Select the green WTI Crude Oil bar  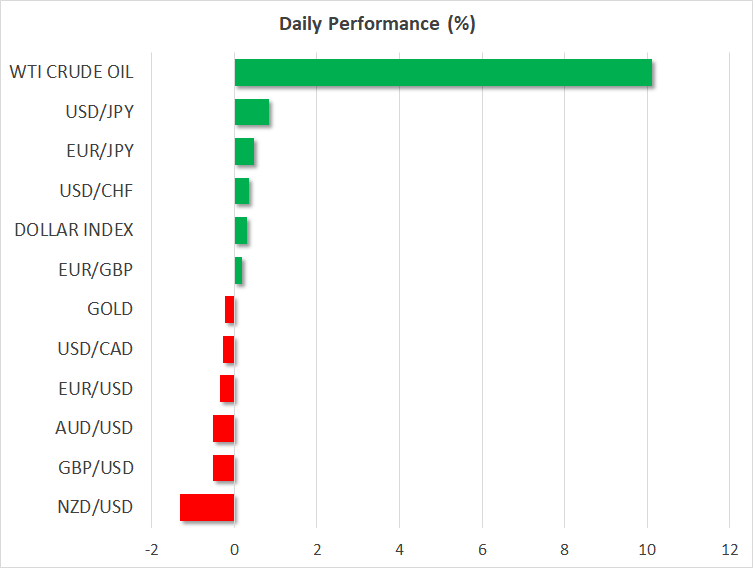pos(443,73)
